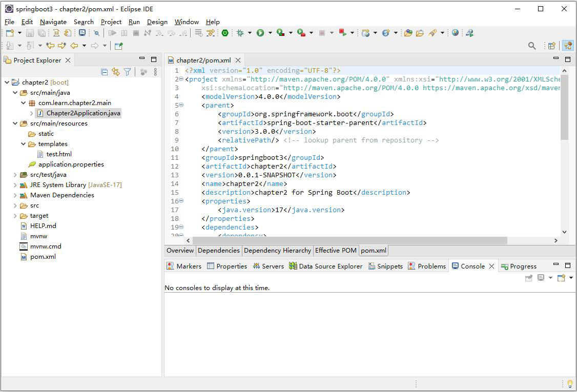Collapse the chapter2 project node
Image resolution: width=577 pixels, height=392 pixels.
pyautogui.click(x=7, y=82)
